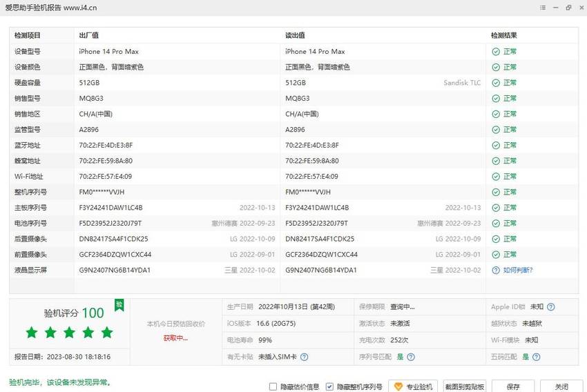Enable the 隐藏估价信息 checkbox
The image size is (587, 392).
(273, 386)
